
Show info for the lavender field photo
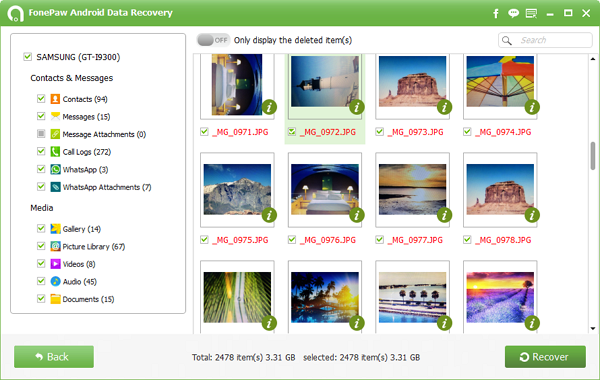(x=532, y=323)
